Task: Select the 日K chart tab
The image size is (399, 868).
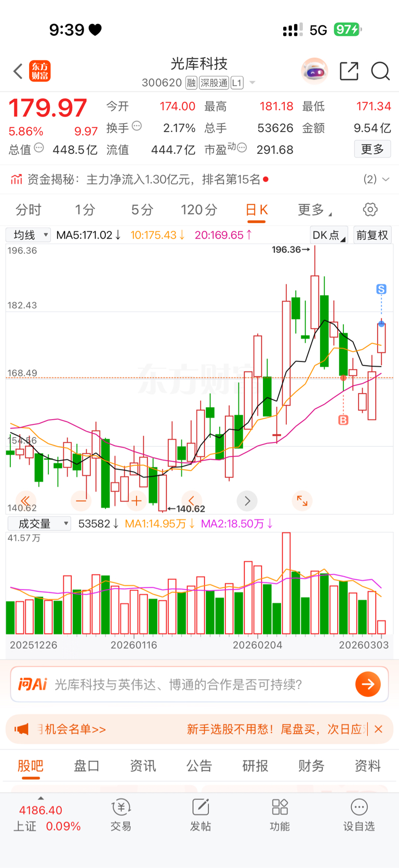Action: coord(257,210)
